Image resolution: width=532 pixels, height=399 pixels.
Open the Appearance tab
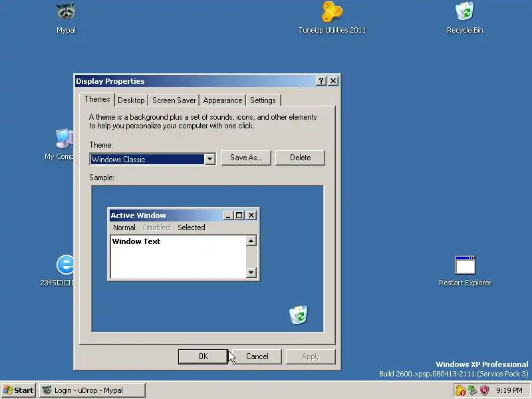[223, 100]
